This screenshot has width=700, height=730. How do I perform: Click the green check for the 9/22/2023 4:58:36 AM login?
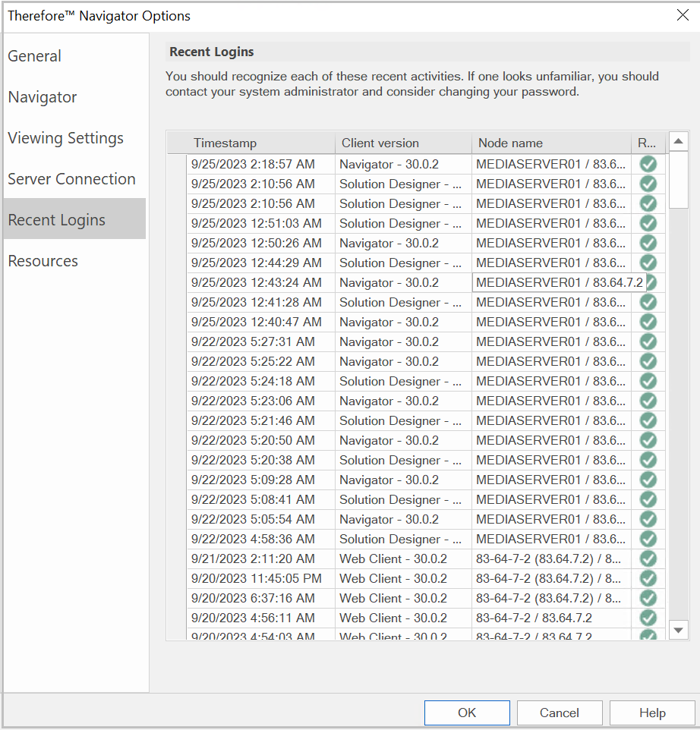point(648,539)
